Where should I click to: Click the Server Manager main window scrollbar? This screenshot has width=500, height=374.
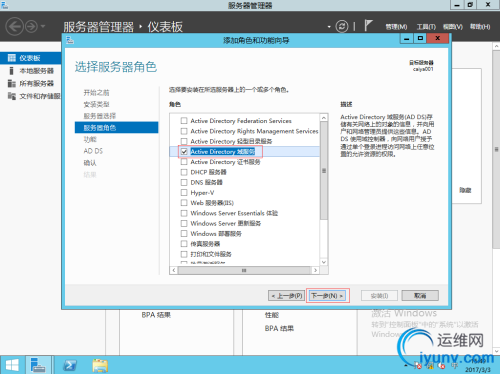(x=496, y=149)
